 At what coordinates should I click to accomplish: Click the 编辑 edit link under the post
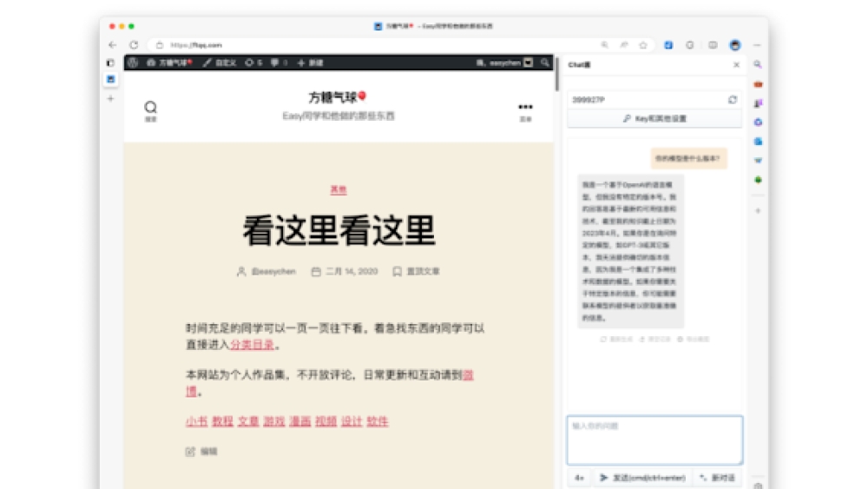click(x=201, y=452)
